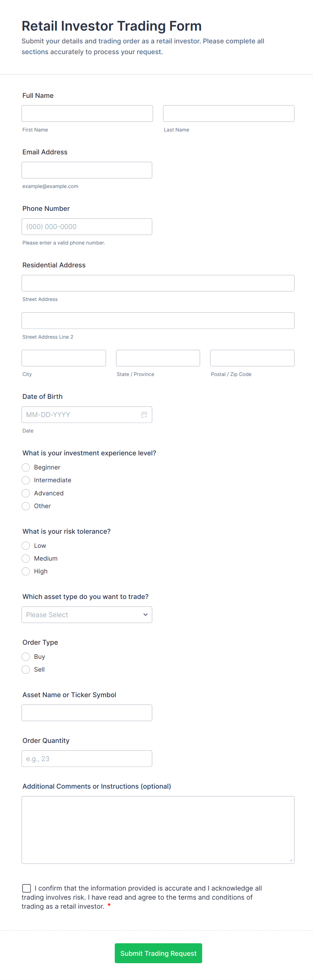The height and width of the screenshot is (980, 313).
Task: Select Beginner investment experience level
Action: pyautogui.click(x=26, y=467)
